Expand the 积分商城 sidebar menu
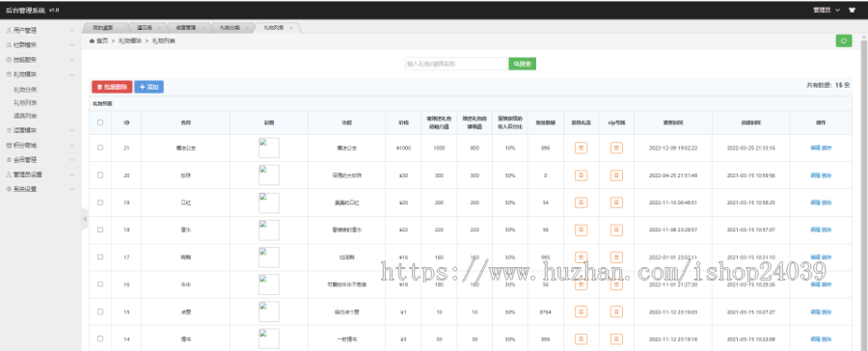 [x=40, y=145]
